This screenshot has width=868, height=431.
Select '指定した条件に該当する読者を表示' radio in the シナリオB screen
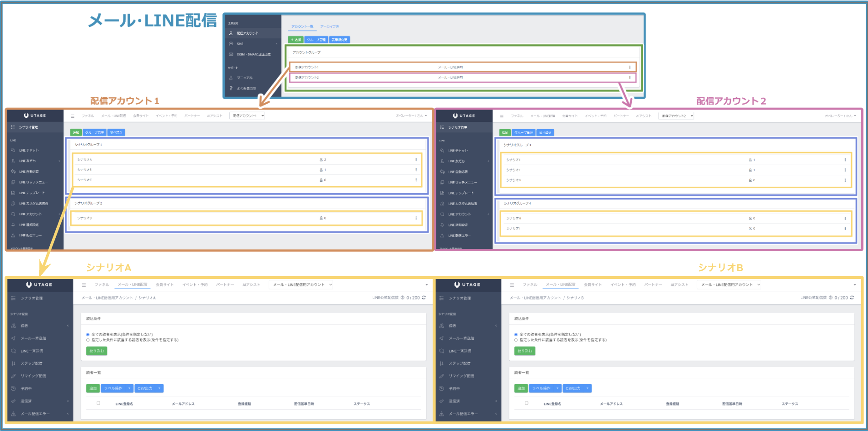tap(516, 340)
